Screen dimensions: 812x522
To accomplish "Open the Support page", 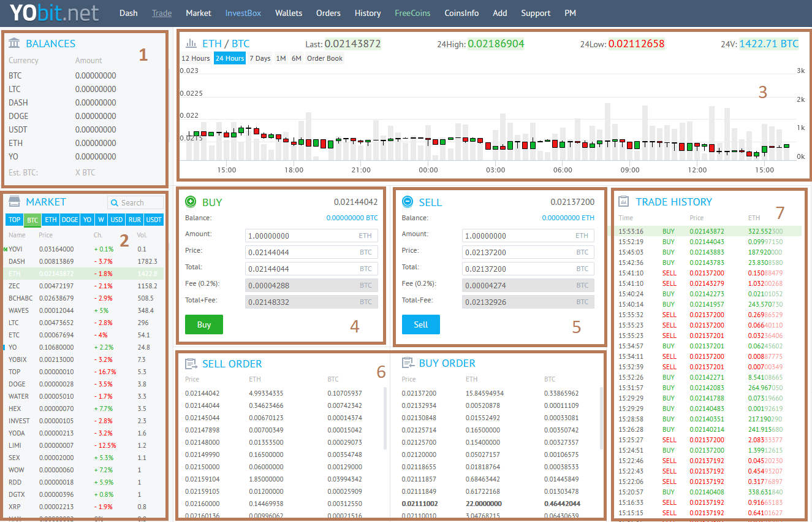I will coord(536,13).
